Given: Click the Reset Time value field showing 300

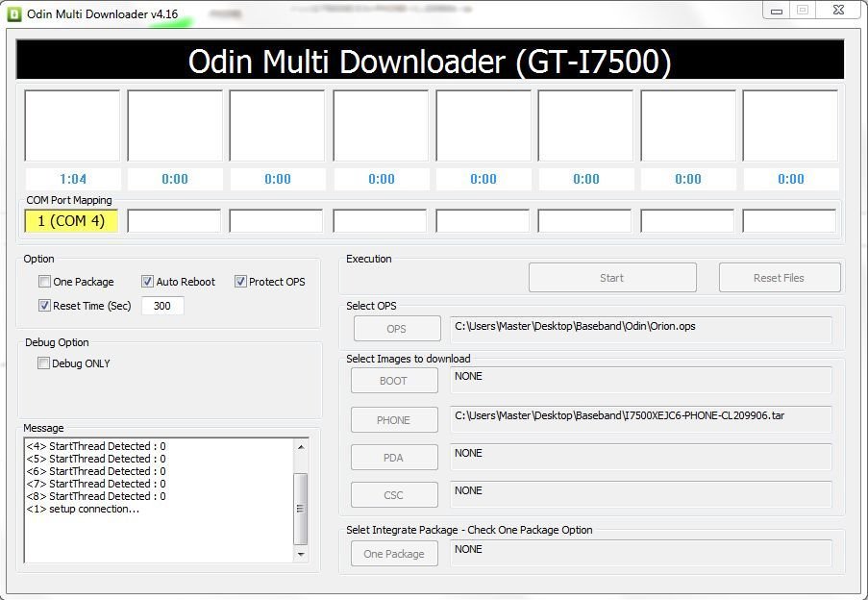Looking at the screenshot, I should click(162, 306).
